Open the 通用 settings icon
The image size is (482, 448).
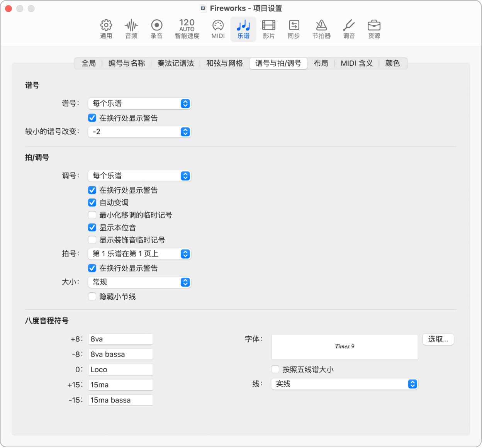[x=106, y=29]
